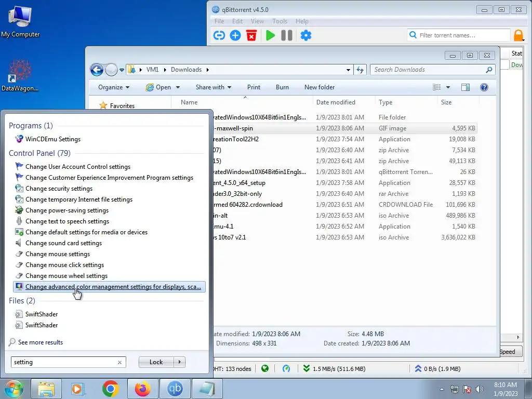
Task: Click Action Center flag tray icon
Action: click(x=467, y=389)
